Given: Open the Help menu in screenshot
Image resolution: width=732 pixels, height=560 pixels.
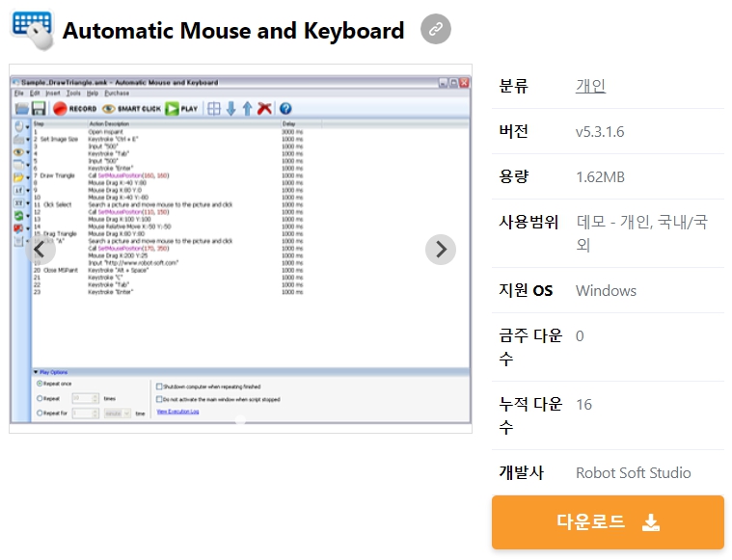Looking at the screenshot, I should [93, 93].
